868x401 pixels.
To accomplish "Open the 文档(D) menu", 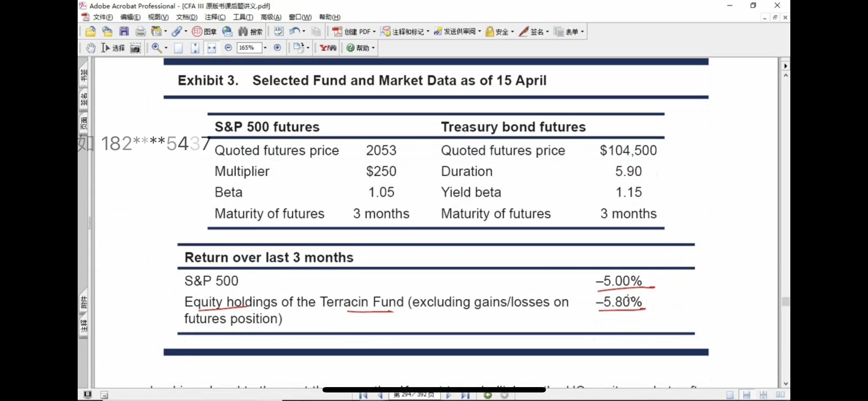I will pos(186,17).
